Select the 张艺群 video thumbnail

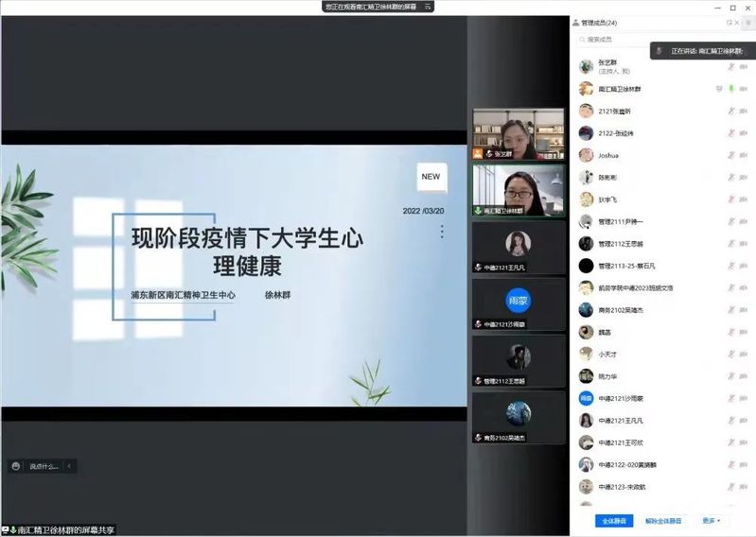(x=519, y=132)
